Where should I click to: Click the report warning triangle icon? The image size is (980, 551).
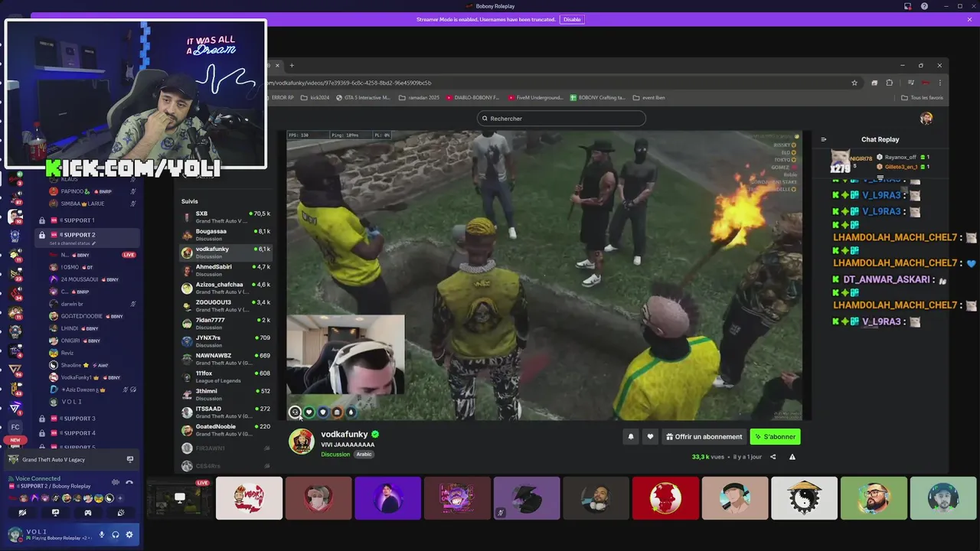pos(792,457)
